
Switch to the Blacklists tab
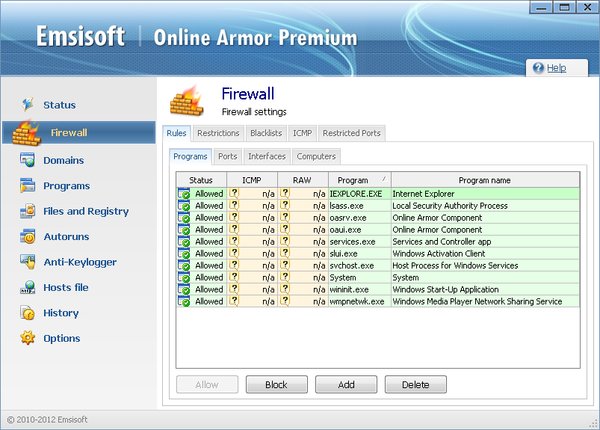pyautogui.click(x=266, y=133)
